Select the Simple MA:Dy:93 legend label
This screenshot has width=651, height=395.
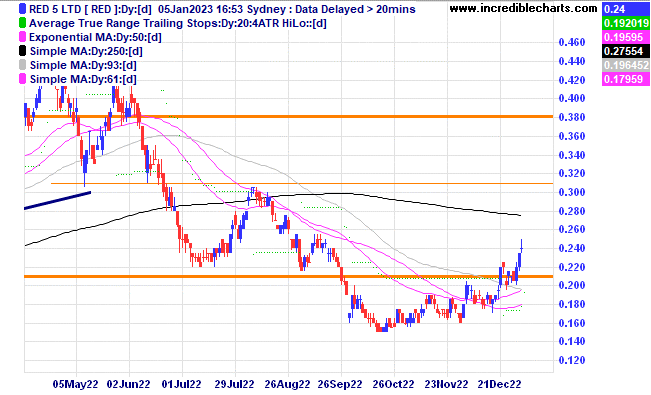click(x=83, y=65)
